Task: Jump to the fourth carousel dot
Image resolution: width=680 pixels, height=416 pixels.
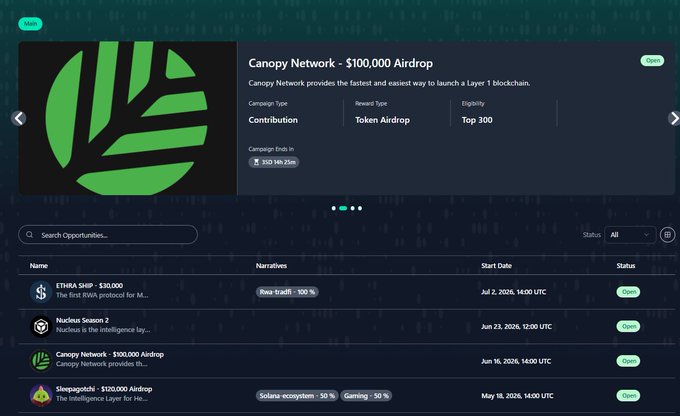Action: pyautogui.click(x=360, y=208)
